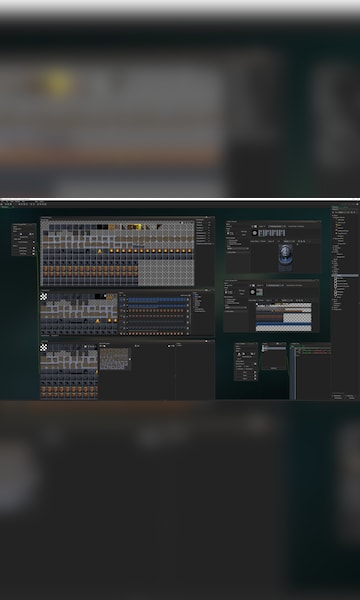This screenshot has height=600, width=360.
Task: Select the warning triangle tile in the large tileset
Action: coord(100,251)
